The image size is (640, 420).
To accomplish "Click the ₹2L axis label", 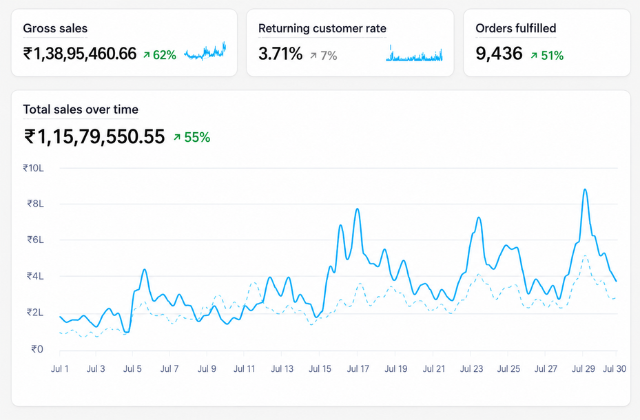I will [35, 313].
